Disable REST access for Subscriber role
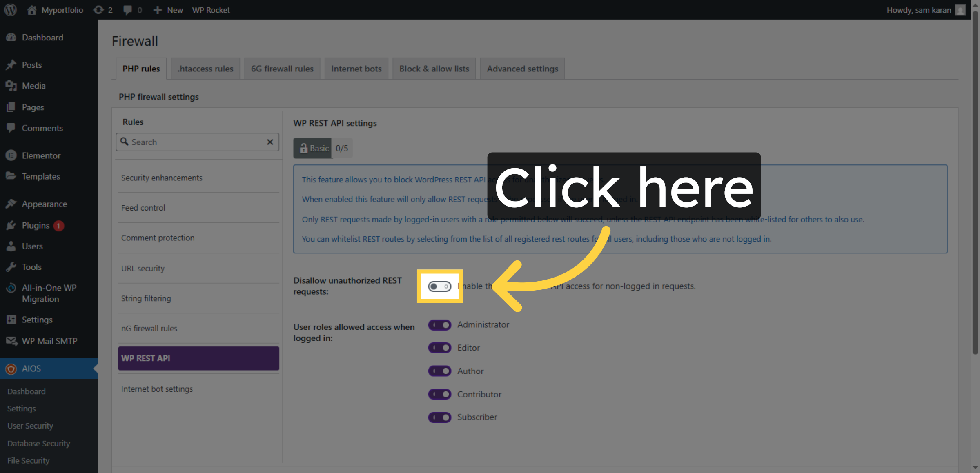Viewport: 980px width, 473px height. pos(439,417)
